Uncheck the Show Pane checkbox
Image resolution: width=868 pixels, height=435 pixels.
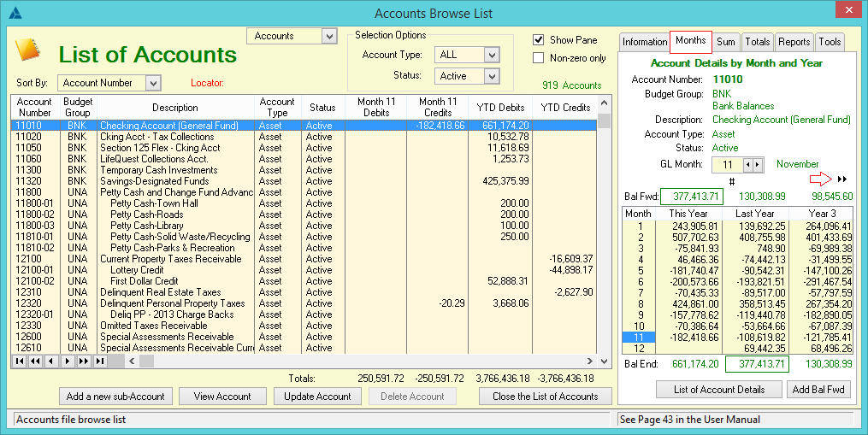point(539,40)
